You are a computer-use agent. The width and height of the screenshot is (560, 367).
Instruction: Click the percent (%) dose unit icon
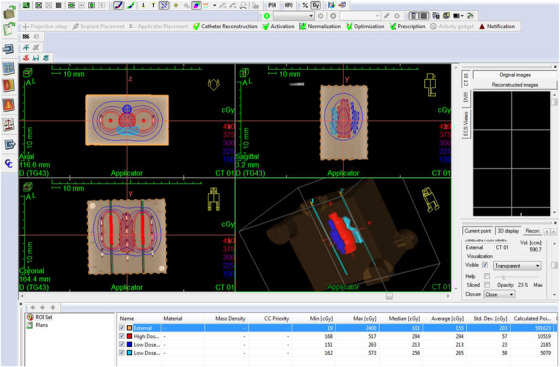(305, 5)
